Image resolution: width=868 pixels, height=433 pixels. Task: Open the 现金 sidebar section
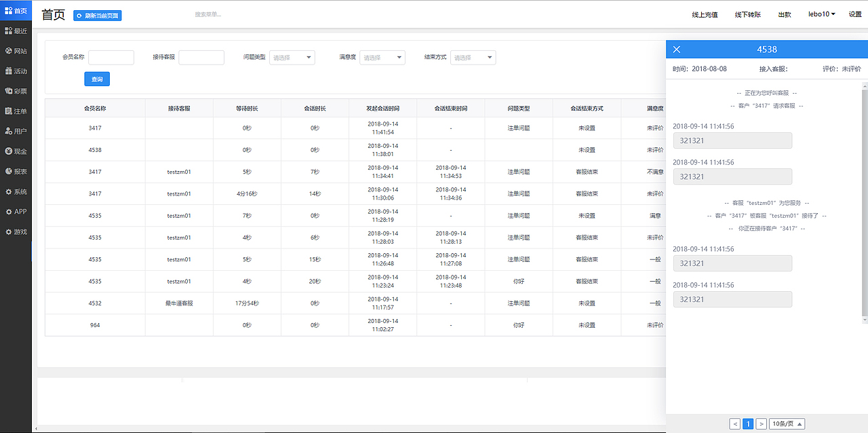[x=16, y=151]
